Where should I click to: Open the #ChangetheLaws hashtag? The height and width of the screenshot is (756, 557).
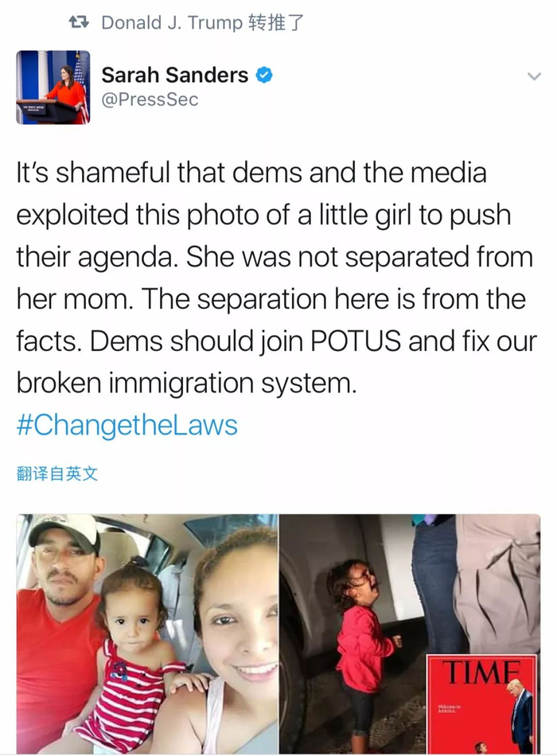tap(127, 425)
